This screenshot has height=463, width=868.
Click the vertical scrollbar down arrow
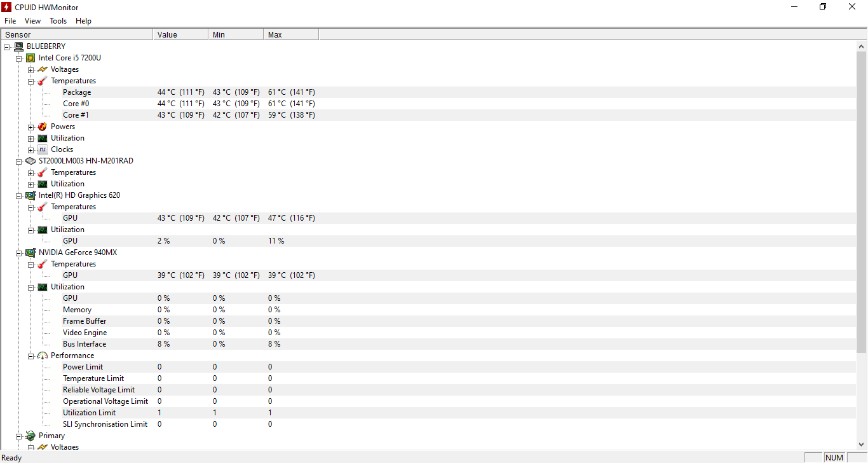click(x=862, y=445)
